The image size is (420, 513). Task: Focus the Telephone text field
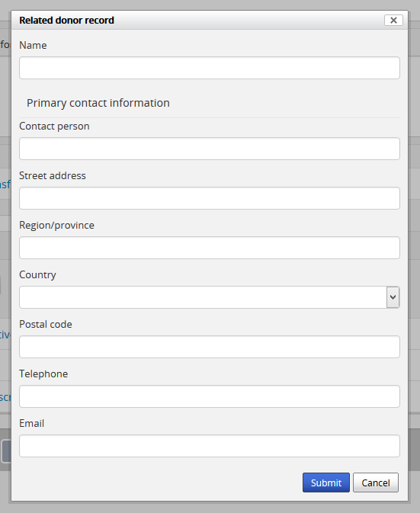click(210, 396)
